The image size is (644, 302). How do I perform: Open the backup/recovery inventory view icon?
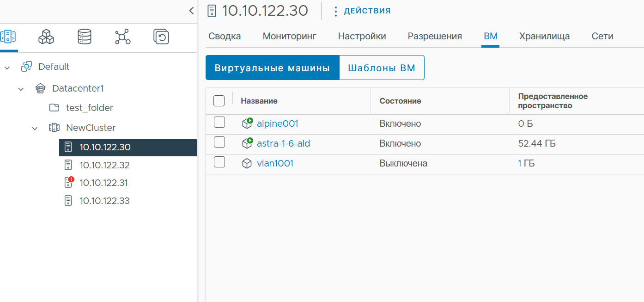161,37
